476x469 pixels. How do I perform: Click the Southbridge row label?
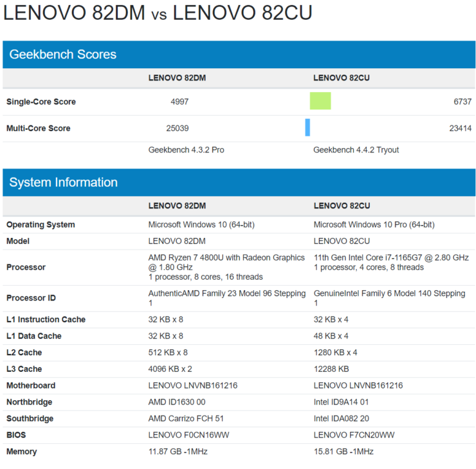tap(30, 418)
